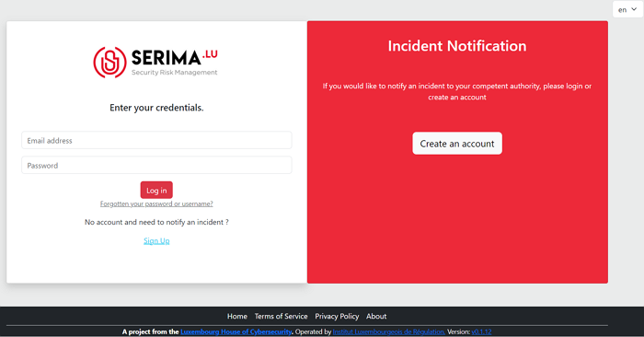Click the version v0.1.12 link

pos(481,331)
